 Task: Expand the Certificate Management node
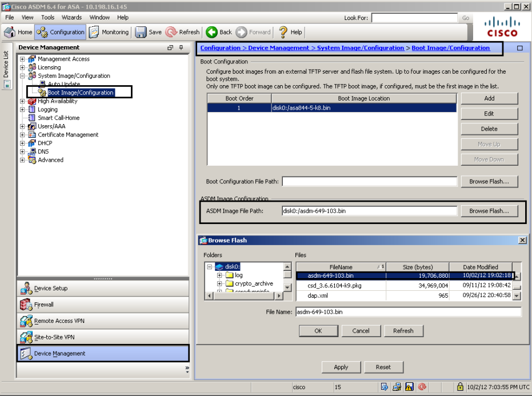pyautogui.click(x=22, y=135)
